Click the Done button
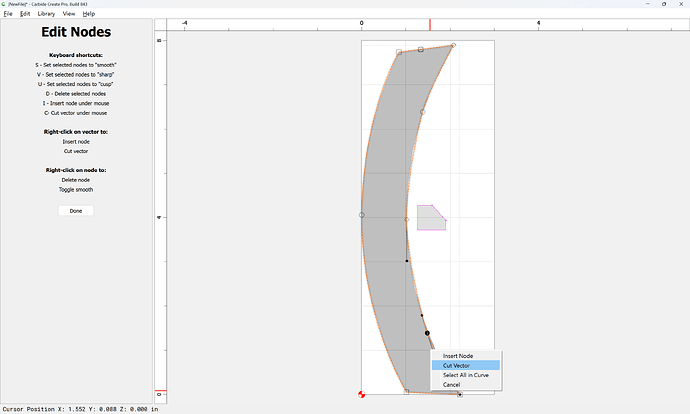The height and width of the screenshot is (414, 690). pyautogui.click(x=76, y=211)
